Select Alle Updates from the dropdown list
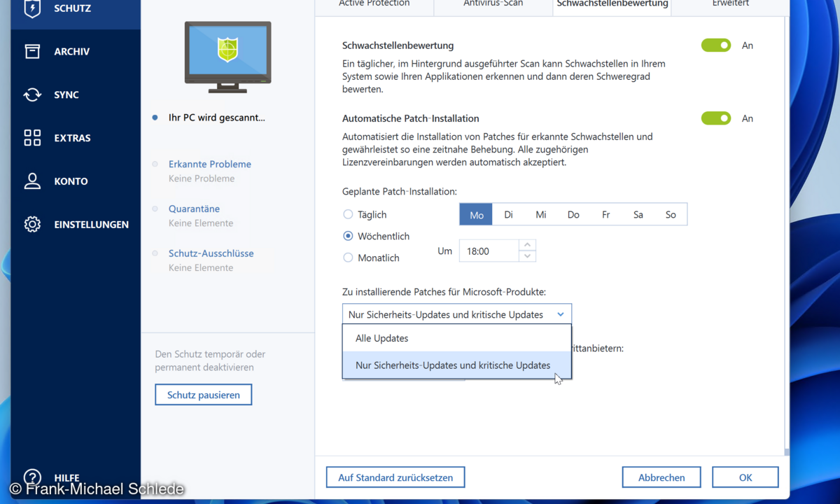Screen dimensions: 840x504 pos(381,338)
